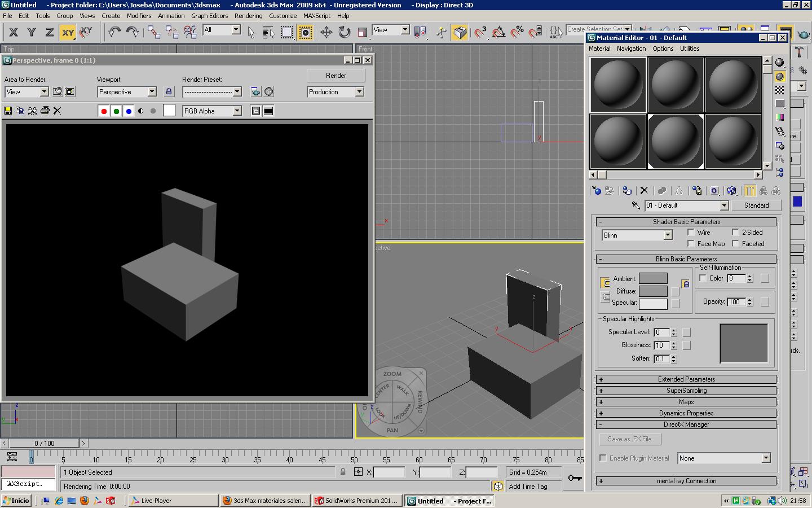
Task: Click the Undo arrow in main toolbar
Action: (x=114, y=32)
